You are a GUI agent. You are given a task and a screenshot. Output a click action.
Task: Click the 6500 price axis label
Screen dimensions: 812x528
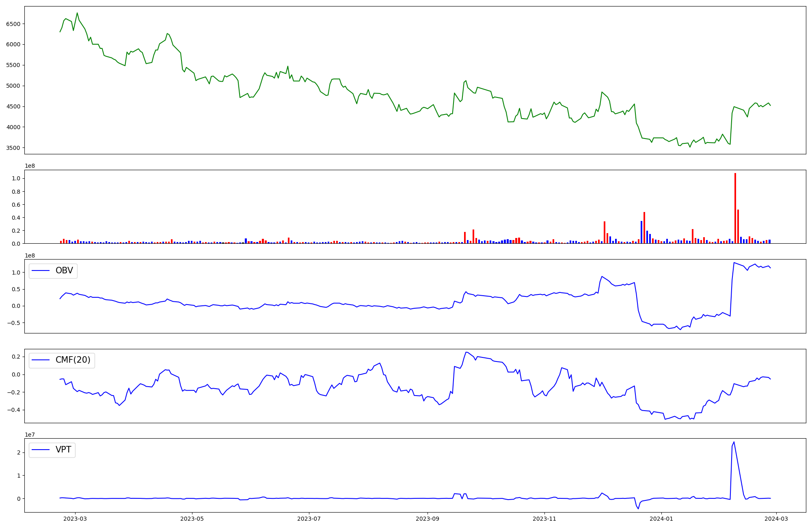[13, 24]
